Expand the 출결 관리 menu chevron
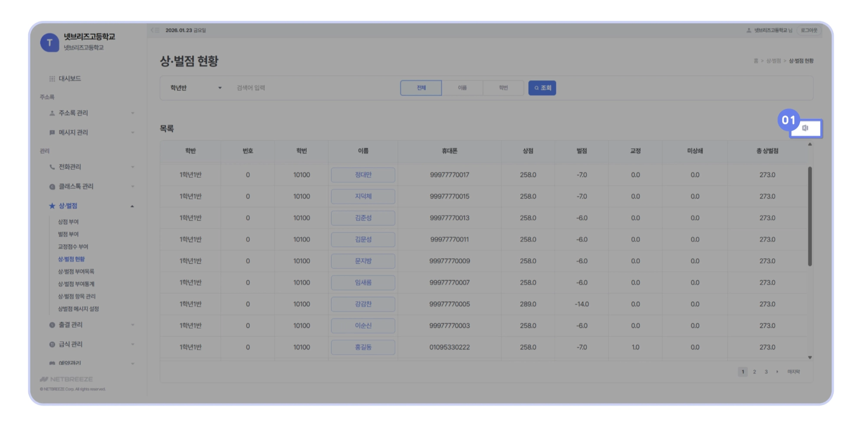The height and width of the screenshot is (424, 868). tap(132, 325)
